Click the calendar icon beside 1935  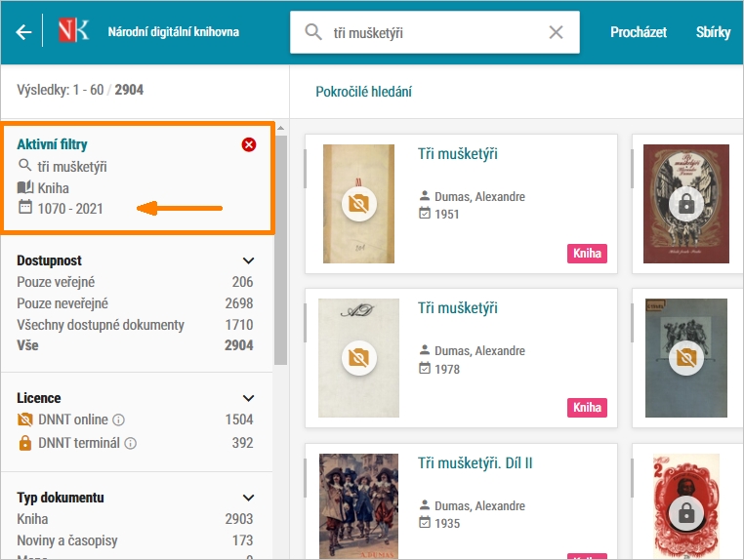pos(425,522)
